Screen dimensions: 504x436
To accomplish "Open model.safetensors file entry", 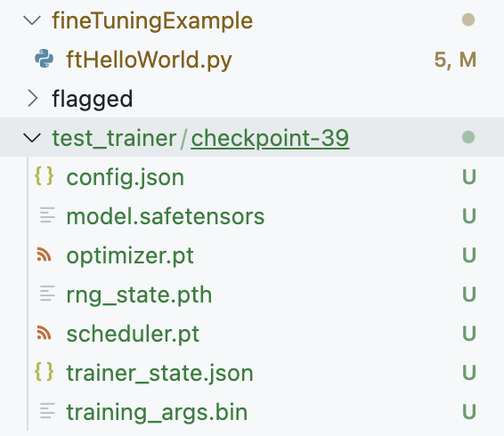I will [166, 216].
